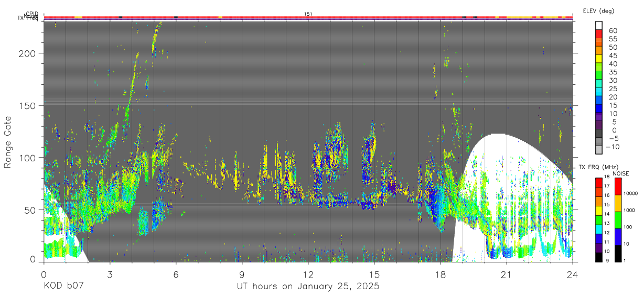Click the CPID label at top left

[32, 14]
